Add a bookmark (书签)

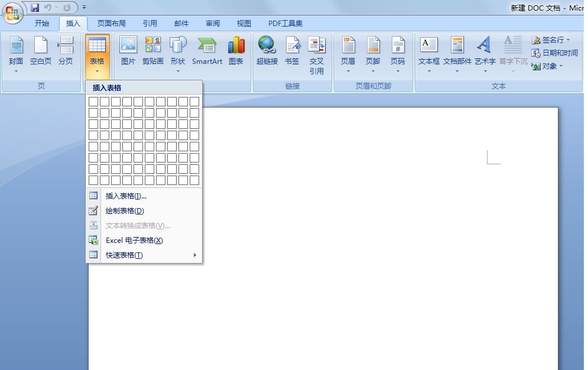[x=292, y=50]
